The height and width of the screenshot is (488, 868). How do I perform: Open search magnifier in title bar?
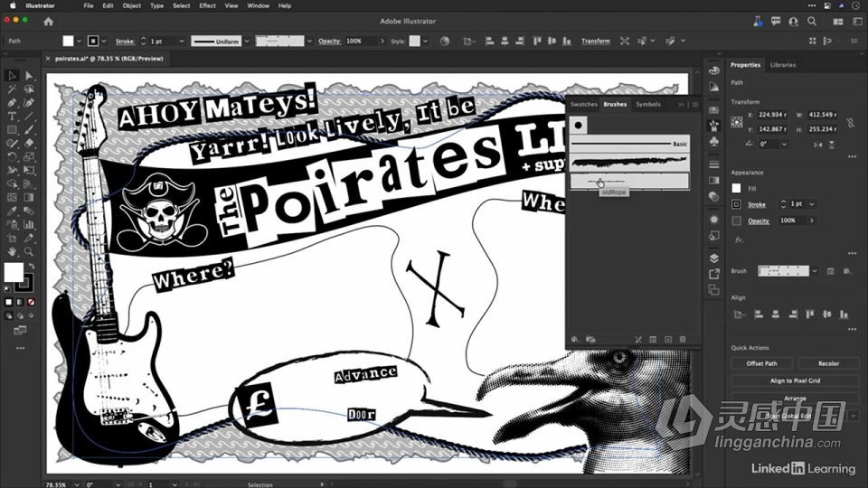812,22
